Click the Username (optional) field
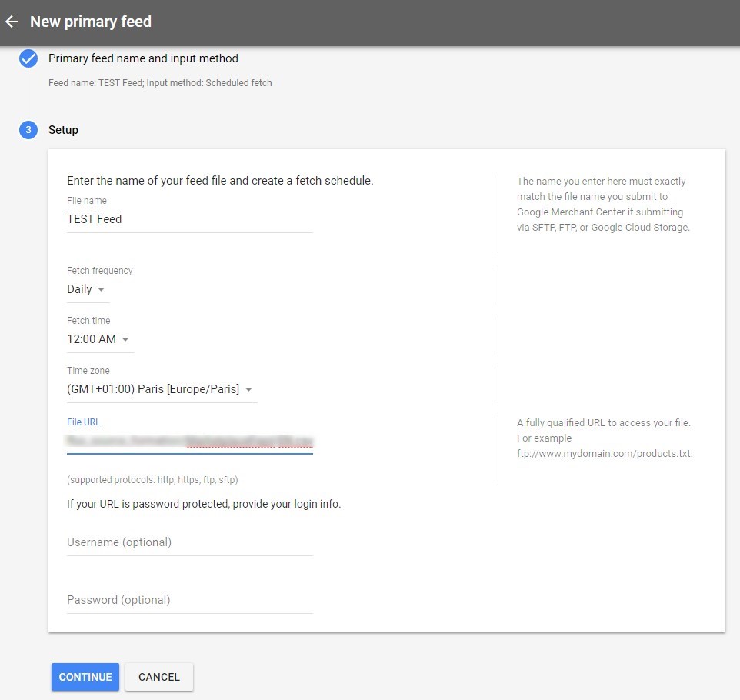Screen dimensions: 740x700 click(x=189, y=542)
